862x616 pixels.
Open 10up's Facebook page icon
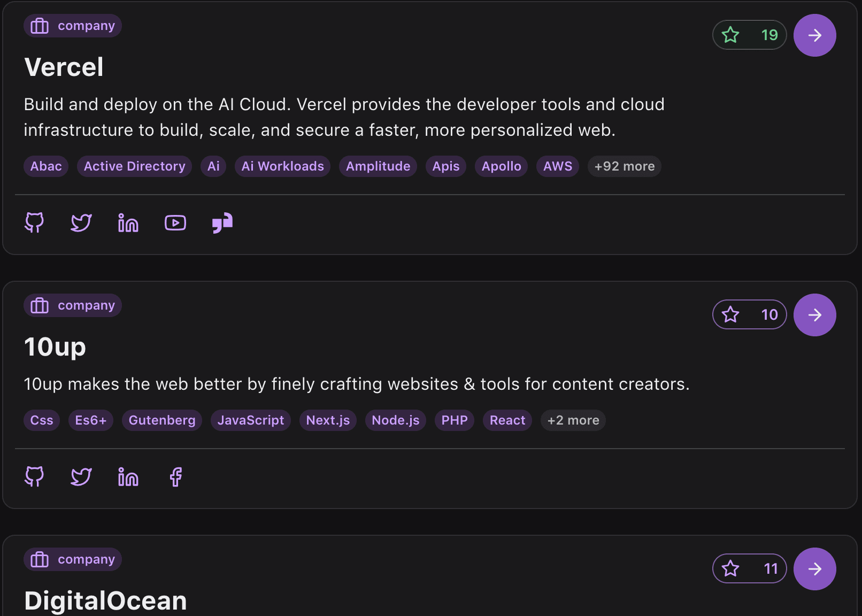[175, 476]
